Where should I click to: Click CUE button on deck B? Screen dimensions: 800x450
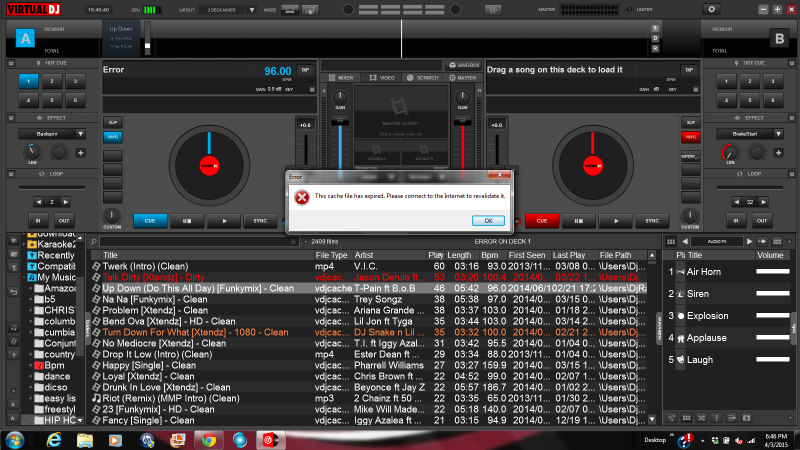point(542,221)
